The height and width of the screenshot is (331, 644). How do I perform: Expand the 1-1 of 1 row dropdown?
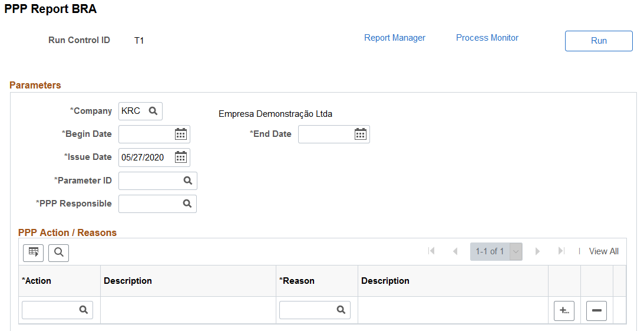coord(516,251)
